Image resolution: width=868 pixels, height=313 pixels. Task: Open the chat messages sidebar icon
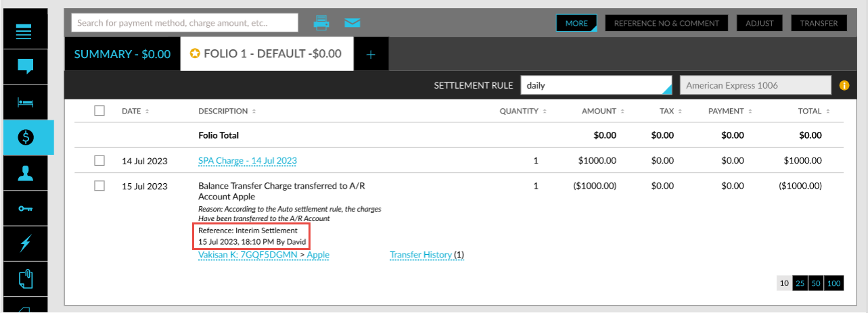[25, 66]
